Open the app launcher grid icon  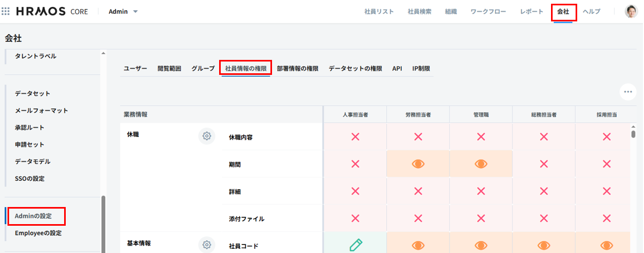6,11
